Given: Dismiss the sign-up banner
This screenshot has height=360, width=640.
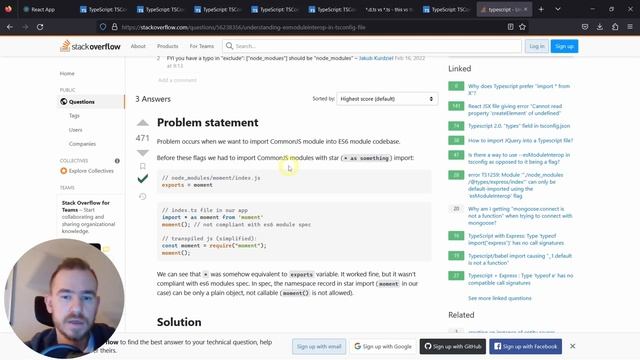Looking at the screenshot, I should coord(573,346).
